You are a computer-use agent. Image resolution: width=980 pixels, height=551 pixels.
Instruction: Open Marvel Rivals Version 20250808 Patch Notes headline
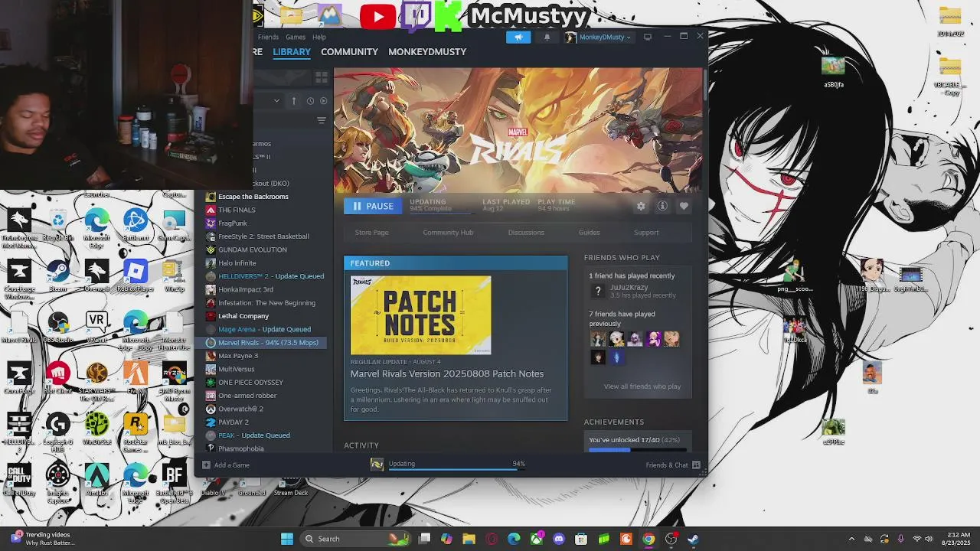point(447,374)
